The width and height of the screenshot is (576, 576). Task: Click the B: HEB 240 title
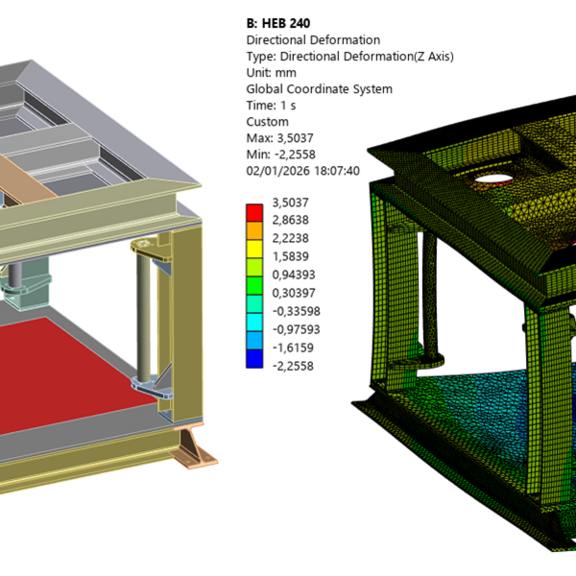(278, 24)
